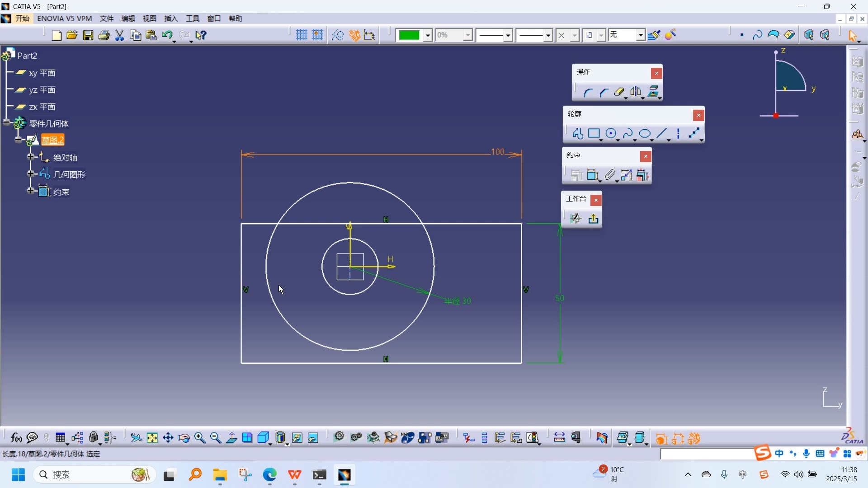Open the 开始 menu
868x488 pixels.
22,19
